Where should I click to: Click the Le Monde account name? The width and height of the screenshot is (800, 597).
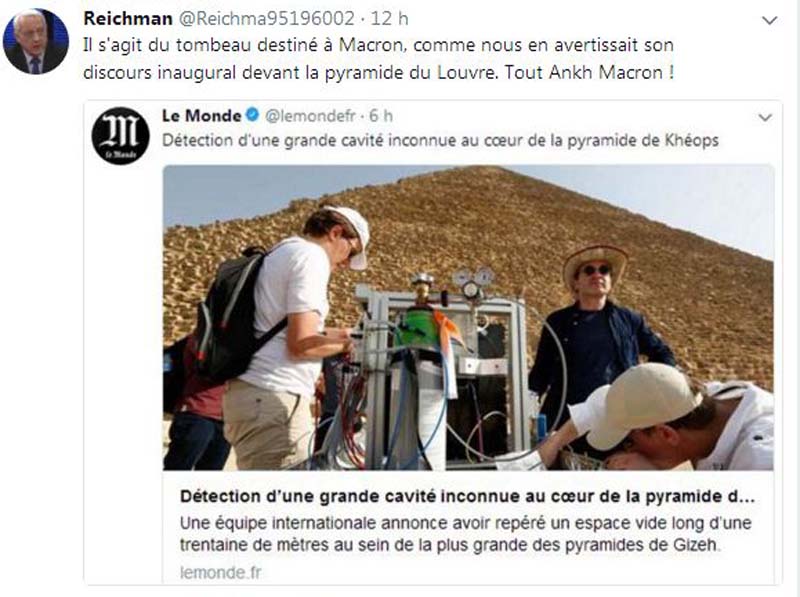click(x=202, y=115)
